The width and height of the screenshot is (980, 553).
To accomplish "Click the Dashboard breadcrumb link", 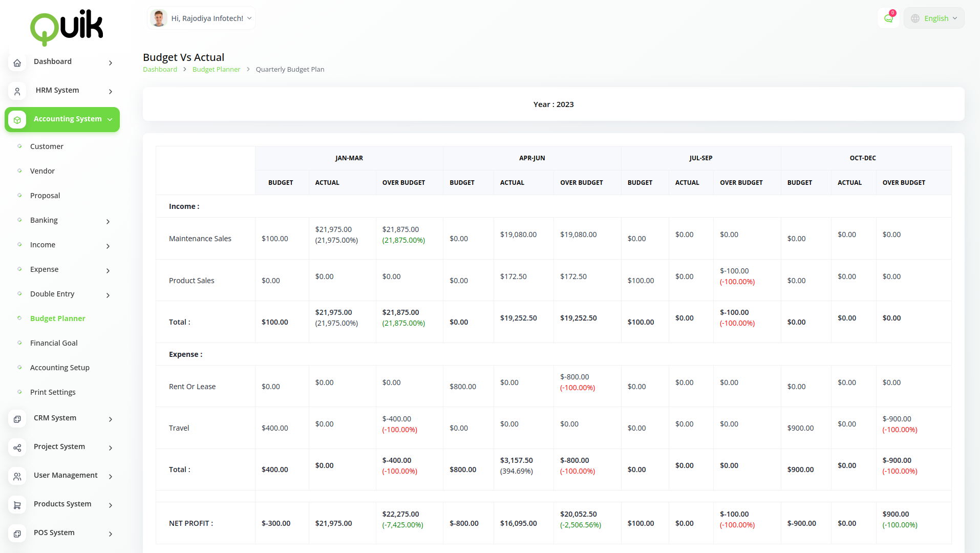I will [160, 70].
